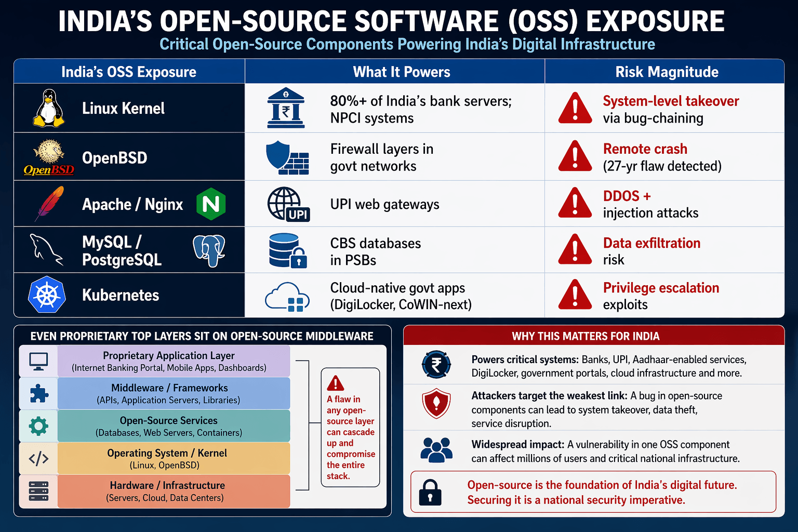
Task: Select the firewall shield icon
Action: [288, 157]
